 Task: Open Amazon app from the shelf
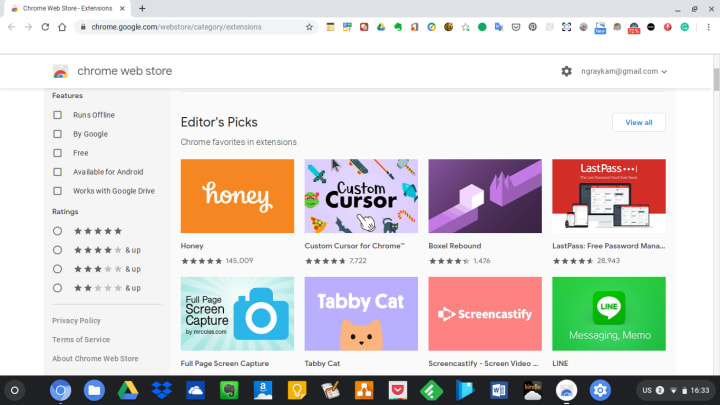point(263,390)
